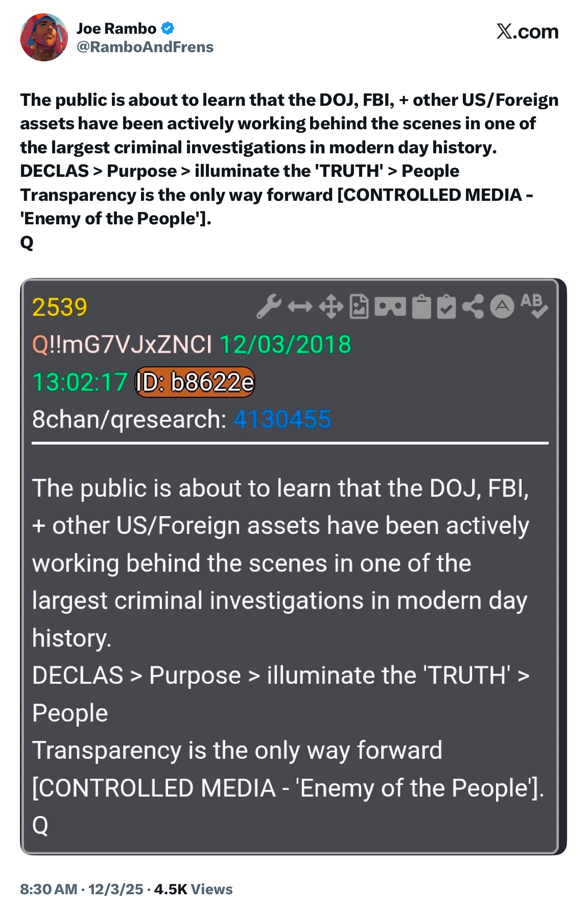The image size is (588, 907).
Task: Click the VR goggles icon
Action: point(390,307)
